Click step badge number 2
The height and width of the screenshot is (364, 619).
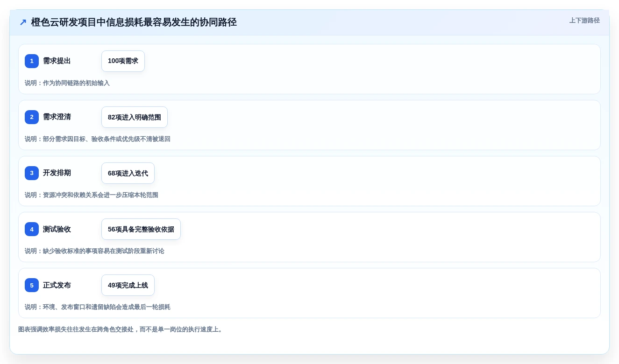tap(32, 117)
